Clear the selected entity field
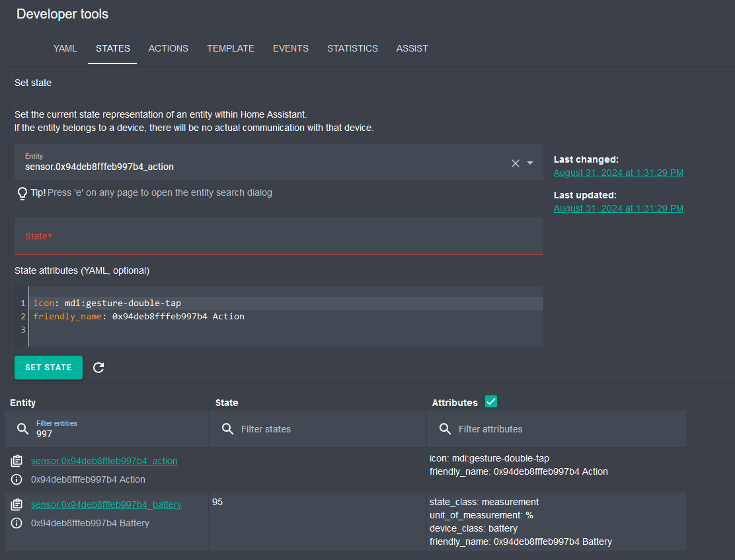 point(516,163)
